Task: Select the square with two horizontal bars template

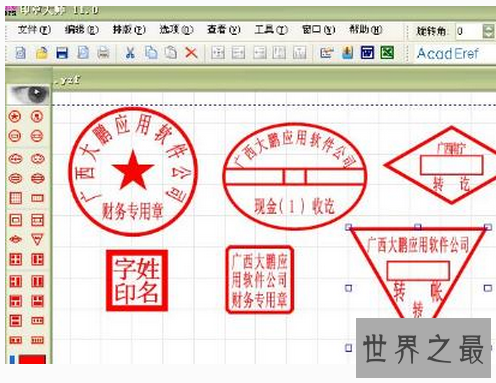Action: coord(15,321)
